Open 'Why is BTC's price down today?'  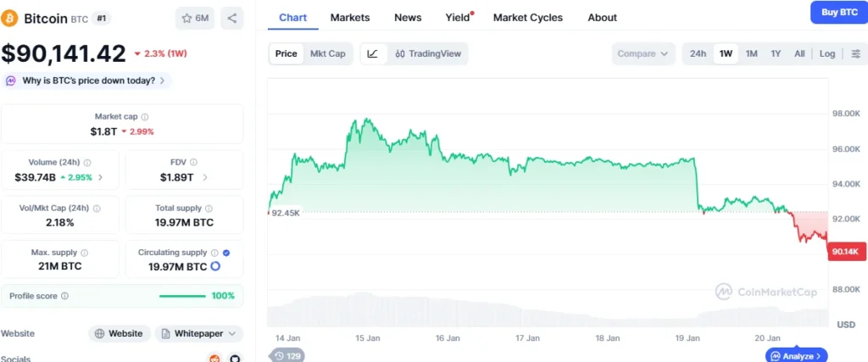87,81
